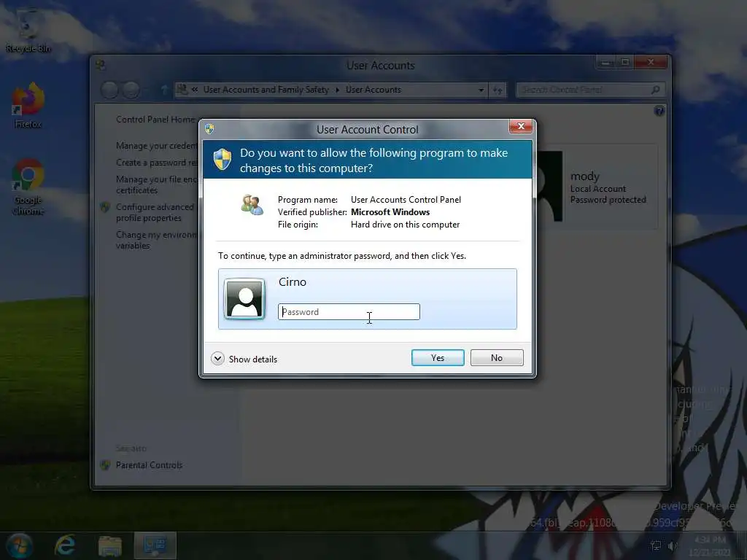Select the Control Panel taskbar button
747x560 pixels.
click(x=155, y=545)
